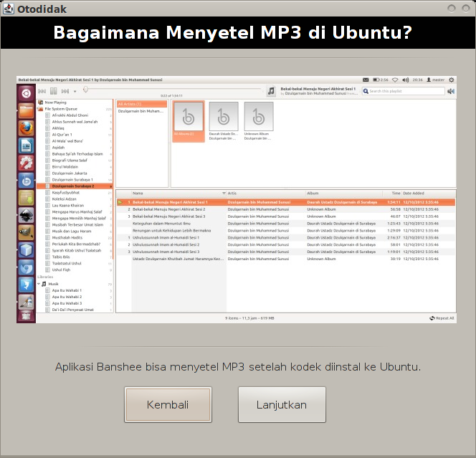Skip to next track in Banshee
This screenshot has height=458, width=476.
tap(65, 91)
